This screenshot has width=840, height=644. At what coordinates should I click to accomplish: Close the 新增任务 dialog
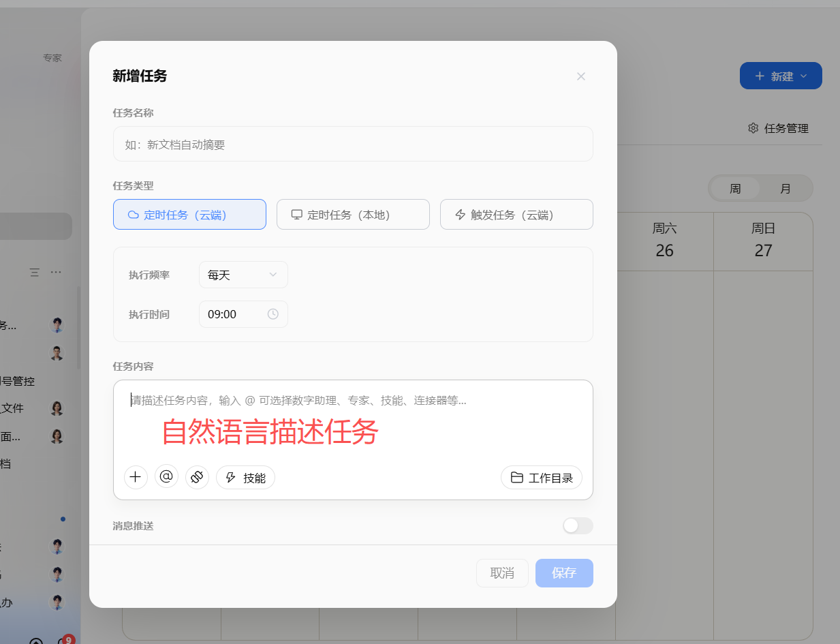(581, 76)
